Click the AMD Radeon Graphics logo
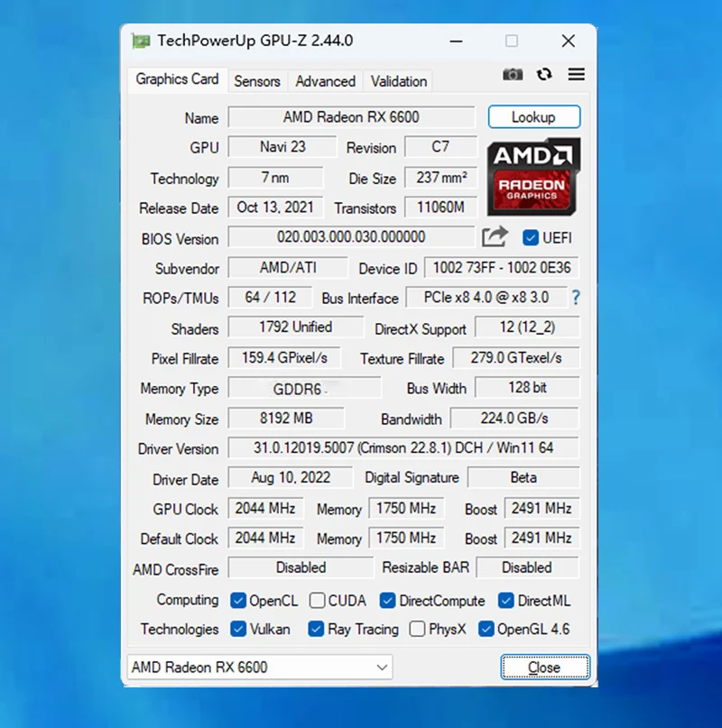This screenshot has height=728, width=722. click(x=533, y=177)
